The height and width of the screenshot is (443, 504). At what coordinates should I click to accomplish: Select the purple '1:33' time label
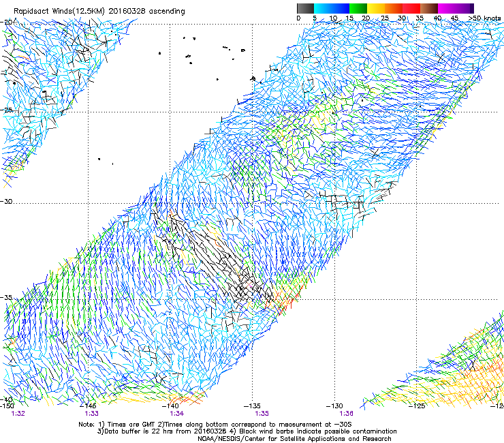tap(92, 414)
